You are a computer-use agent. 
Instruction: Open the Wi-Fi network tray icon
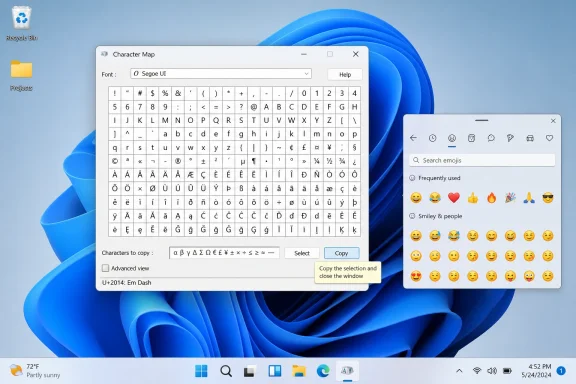477,371
